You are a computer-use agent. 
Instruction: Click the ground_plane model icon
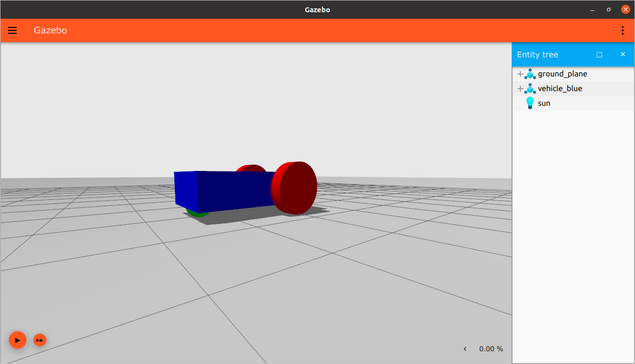(x=530, y=74)
